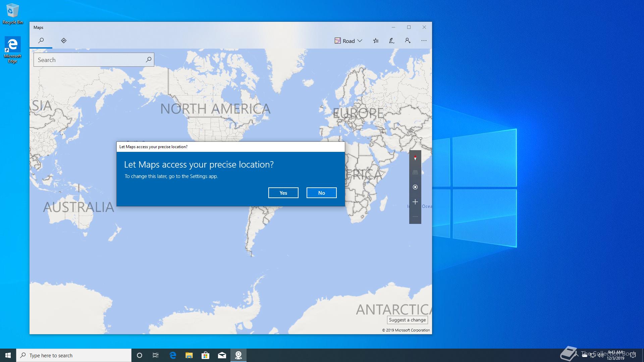This screenshot has height=362, width=644.
Task: Click the Maps Search input field
Action: tap(89, 60)
